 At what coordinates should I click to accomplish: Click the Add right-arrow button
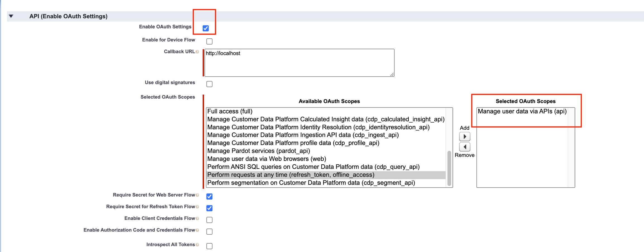click(465, 137)
